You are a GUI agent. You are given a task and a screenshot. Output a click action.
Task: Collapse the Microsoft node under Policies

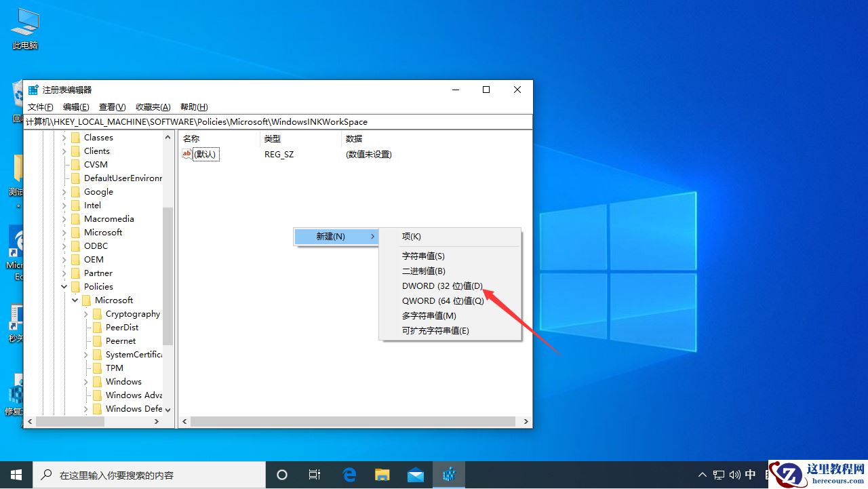click(75, 300)
